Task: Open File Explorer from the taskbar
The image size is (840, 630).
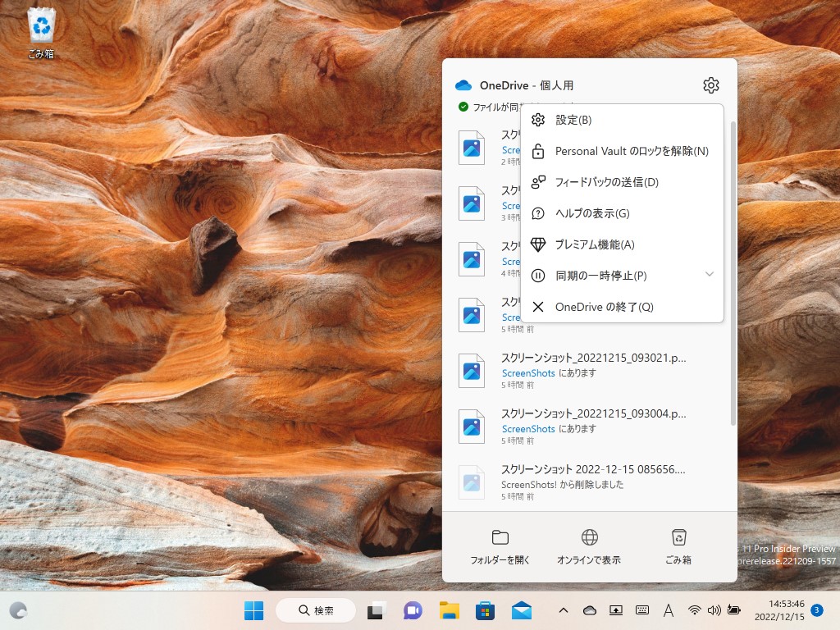Action: pyautogui.click(x=448, y=610)
